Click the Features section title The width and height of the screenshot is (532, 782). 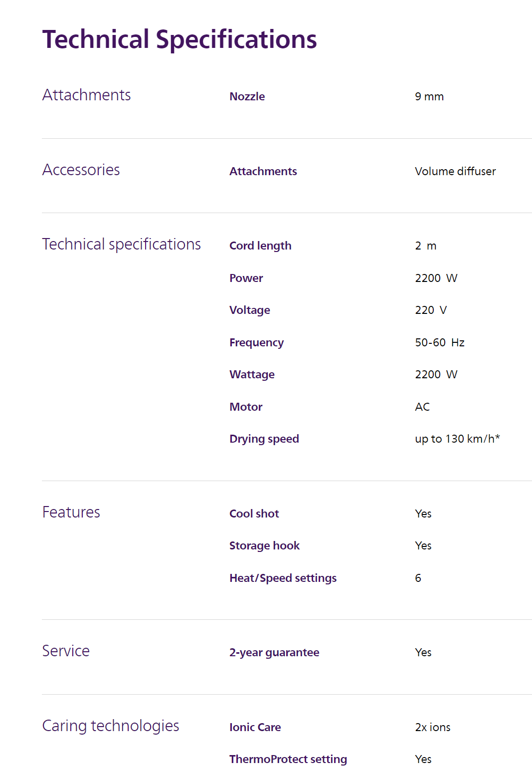click(71, 512)
